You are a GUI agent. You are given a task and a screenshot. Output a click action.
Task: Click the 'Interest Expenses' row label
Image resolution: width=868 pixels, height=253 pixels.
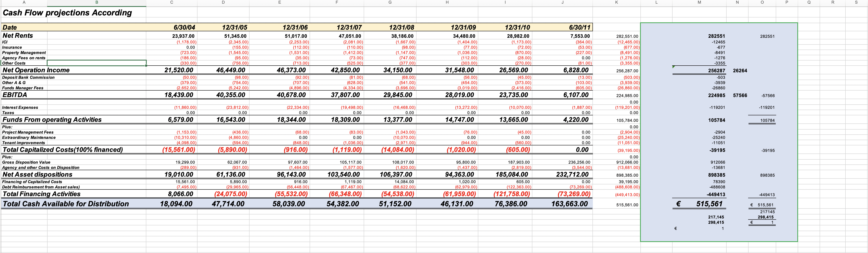pos(20,107)
